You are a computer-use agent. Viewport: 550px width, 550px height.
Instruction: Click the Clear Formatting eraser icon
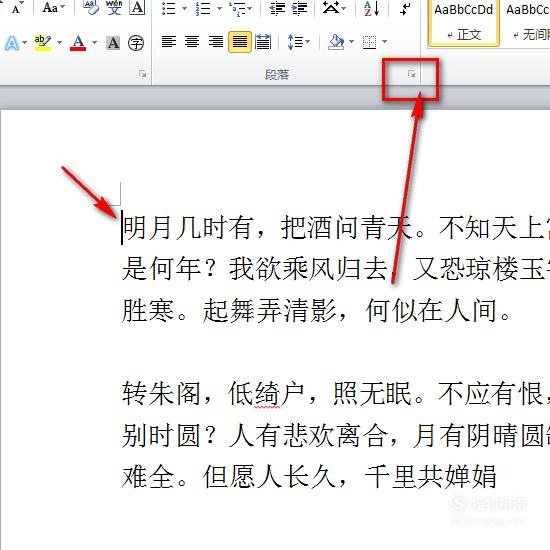(90, 8)
